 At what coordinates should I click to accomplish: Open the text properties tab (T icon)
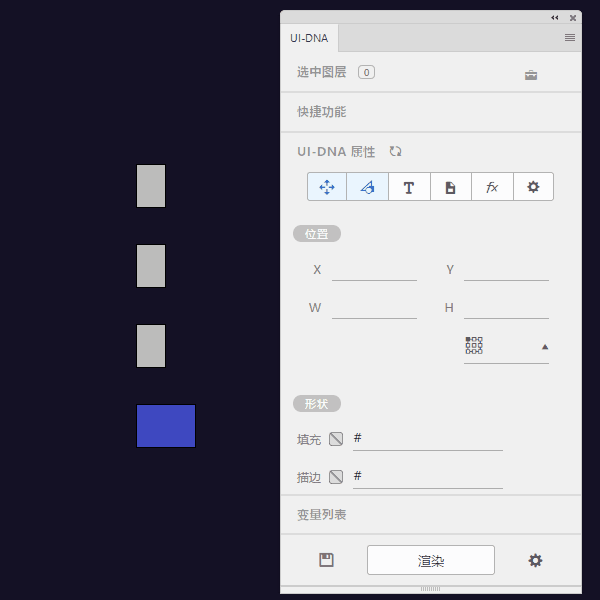(x=409, y=187)
